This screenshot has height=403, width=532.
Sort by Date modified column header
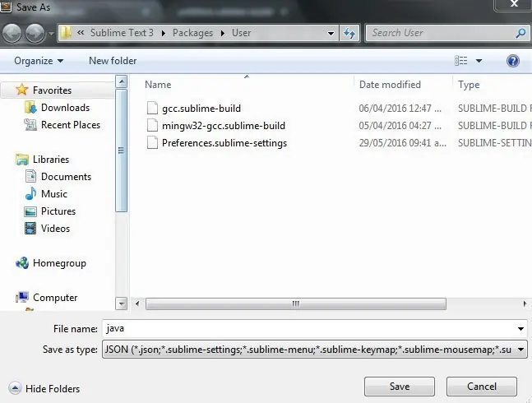click(x=390, y=85)
